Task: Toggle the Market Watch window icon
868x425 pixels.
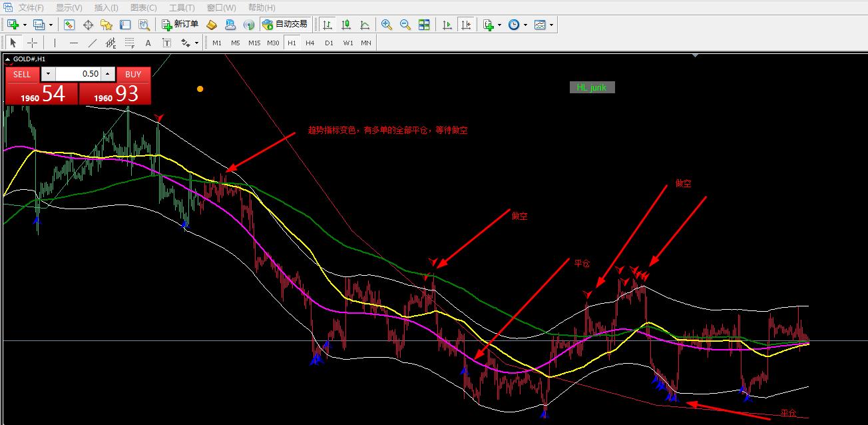Action: 69,25
